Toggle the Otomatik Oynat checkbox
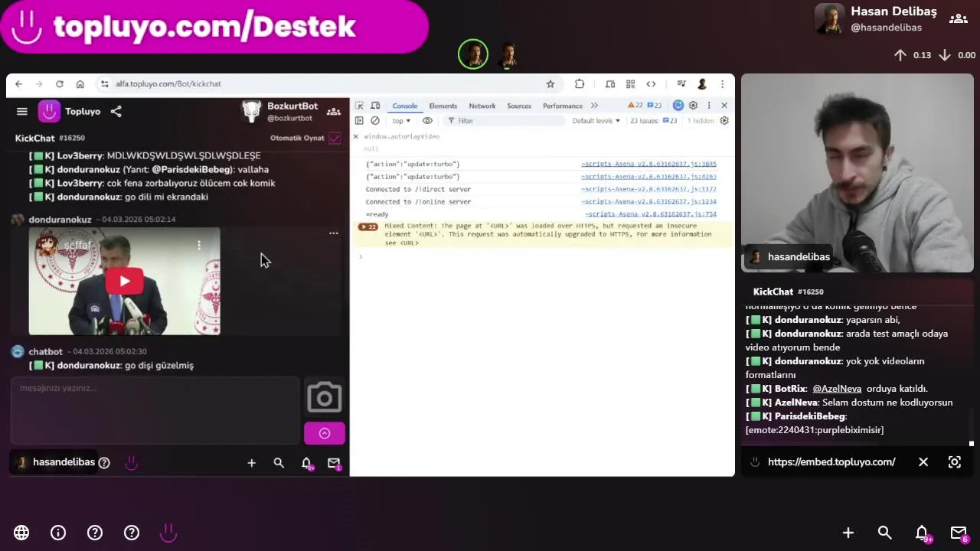Image resolution: width=980 pixels, height=551 pixels. [x=335, y=139]
